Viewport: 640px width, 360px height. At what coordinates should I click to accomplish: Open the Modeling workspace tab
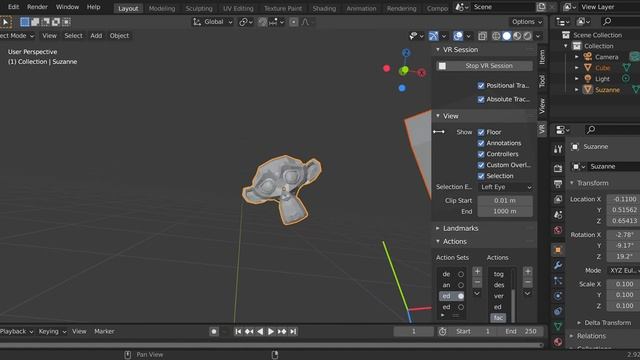coord(162,8)
